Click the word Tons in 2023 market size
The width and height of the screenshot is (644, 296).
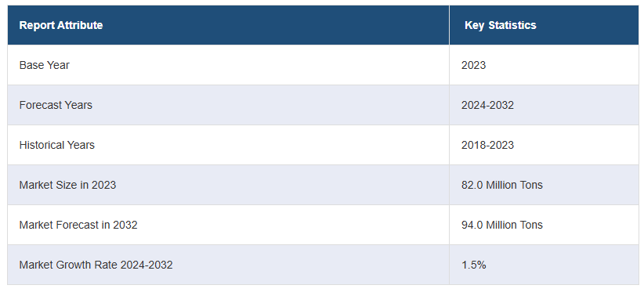pos(532,185)
